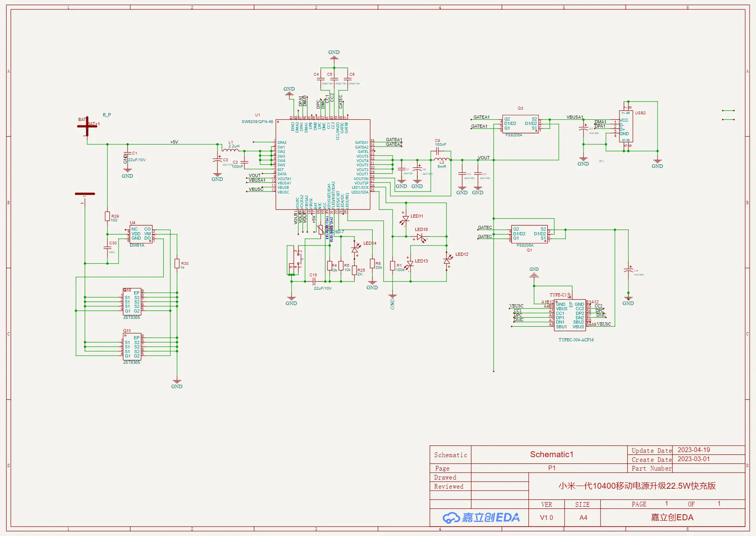Select the Q11 JST8305 block

[132, 347]
